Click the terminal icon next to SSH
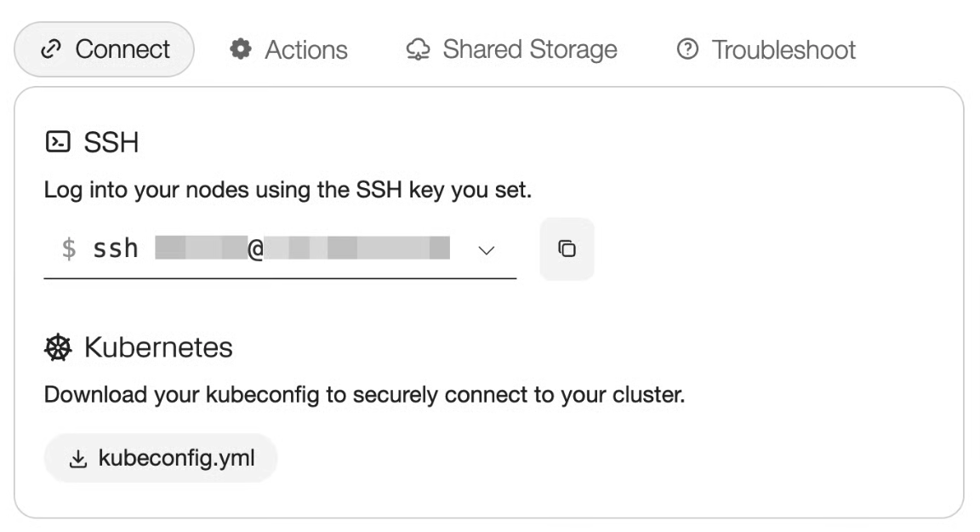 [x=56, y=143]
